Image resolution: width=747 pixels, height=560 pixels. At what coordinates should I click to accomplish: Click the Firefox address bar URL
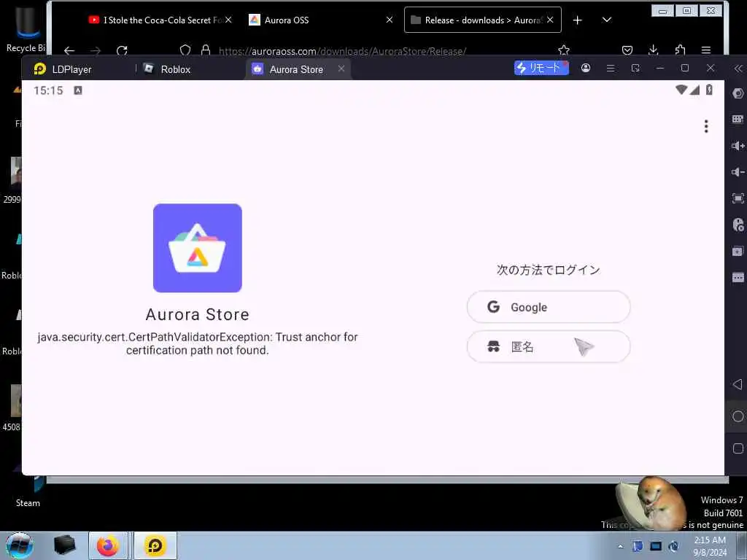tap(342, 51)
